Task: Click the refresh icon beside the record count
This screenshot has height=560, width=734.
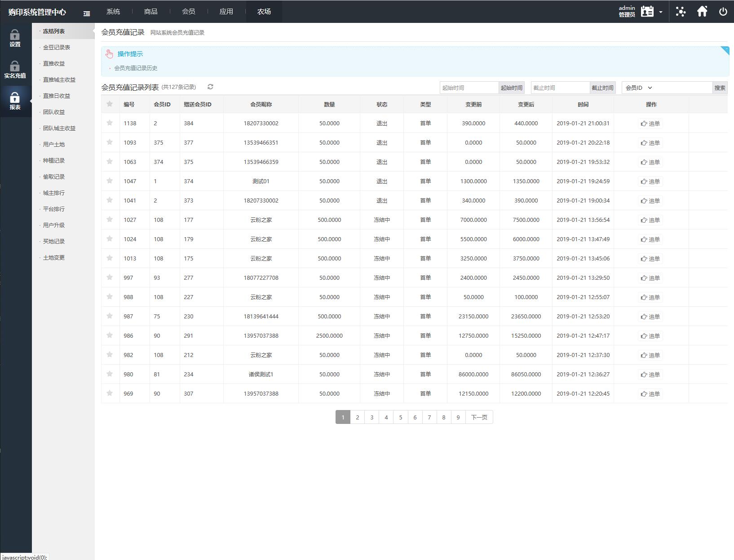Action: [210, 87]
